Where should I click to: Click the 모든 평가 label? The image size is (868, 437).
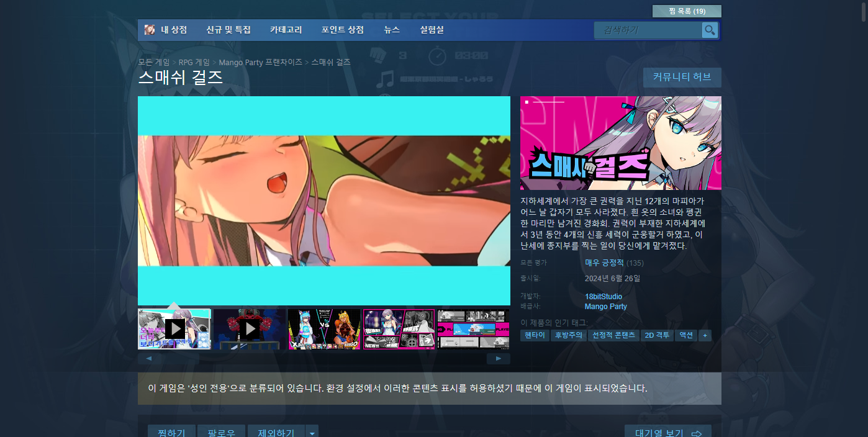534,263
